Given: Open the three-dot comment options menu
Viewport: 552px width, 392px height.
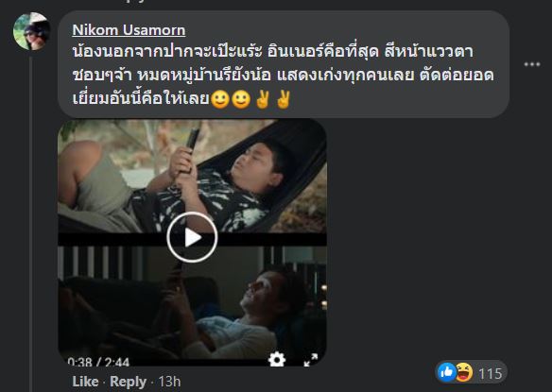Looking at the screenshot, I should (532, 64).
